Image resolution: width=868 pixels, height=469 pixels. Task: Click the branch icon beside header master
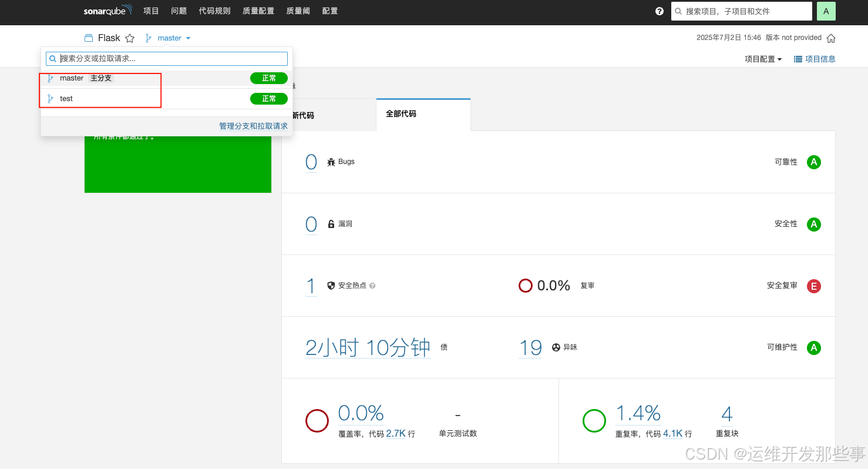pyautogui.click(x=149, y=38)
